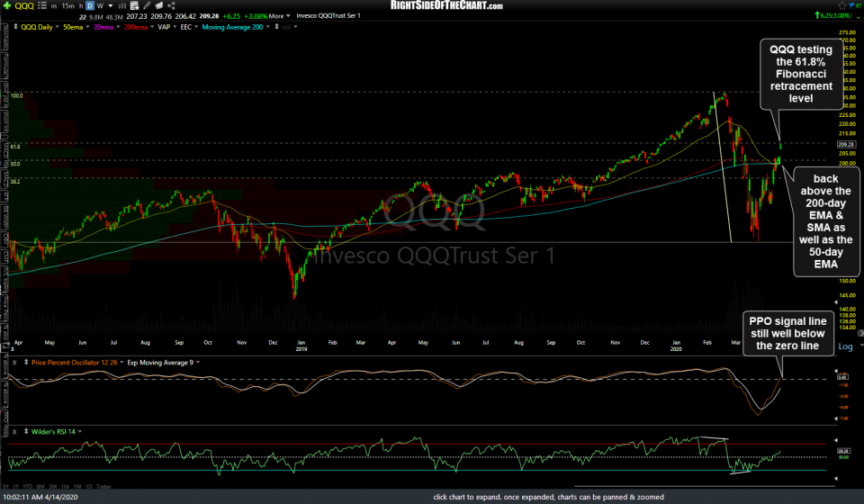Select the 5Y range button
Image resolution: width=864 pixels, height=504 pixels.
(x=6, y=487)
